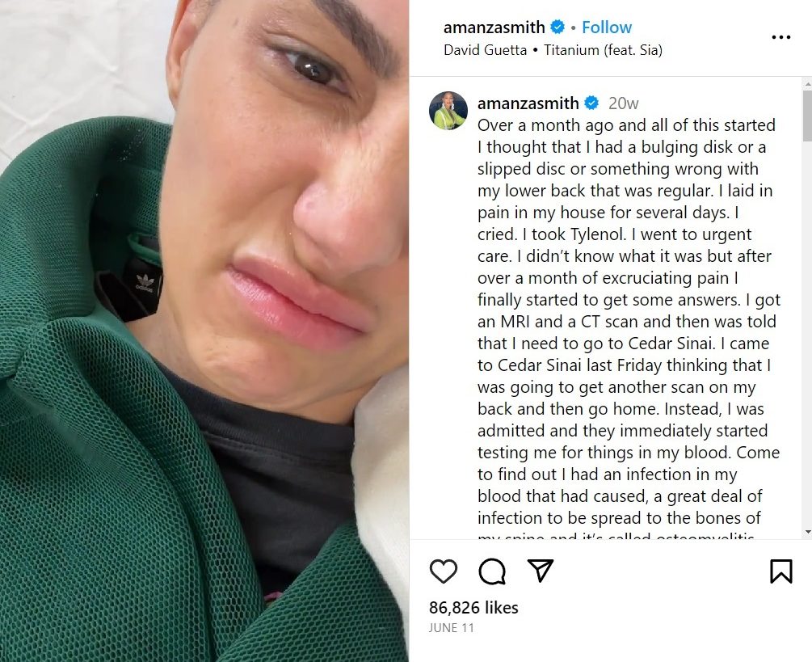The height and width of the screenshot is (662, 812).
Task: Click the JUNE 11 post date
Action: pyautogui.click(x=451, y=628)
